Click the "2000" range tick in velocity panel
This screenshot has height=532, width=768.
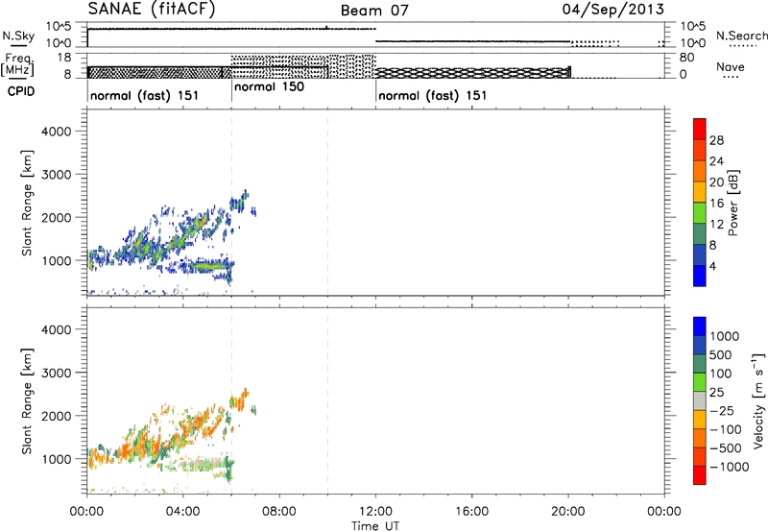(x=57, y=416)
